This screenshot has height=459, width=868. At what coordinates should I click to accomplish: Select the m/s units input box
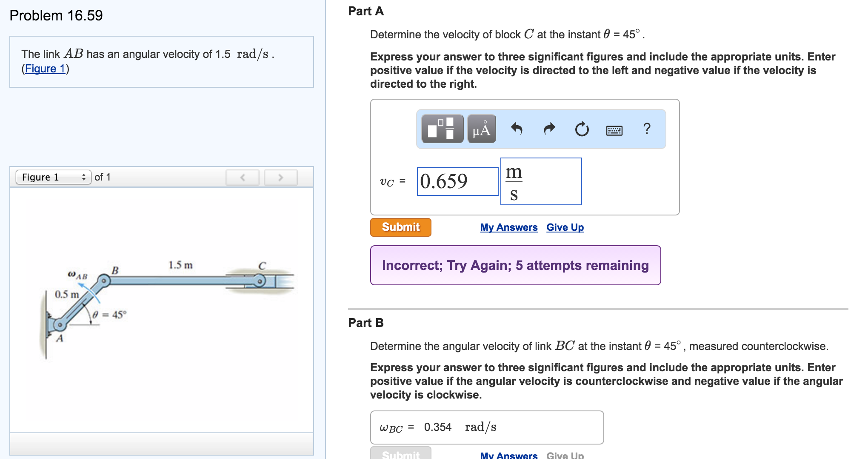point(541,181)
